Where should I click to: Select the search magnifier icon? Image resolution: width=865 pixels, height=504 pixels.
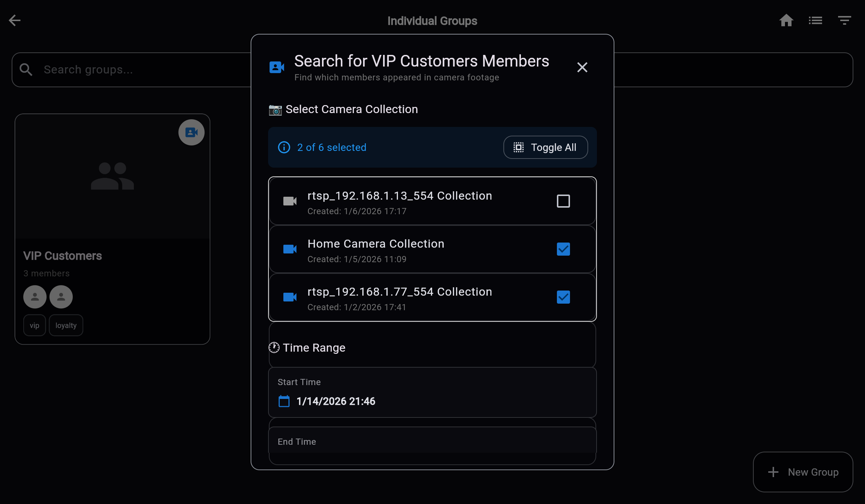point(25,69)
